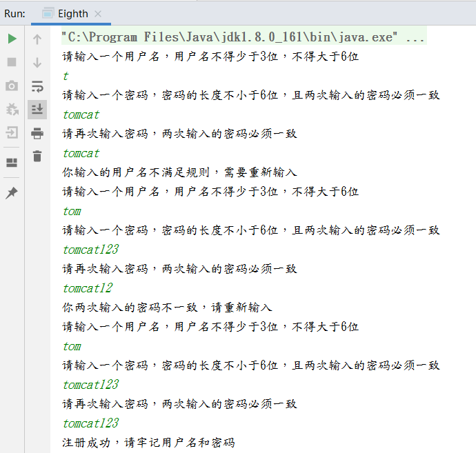Click the Clear All trash can icon
The width and height of the screenshot is (476, 453).
[x=37, y=156]
